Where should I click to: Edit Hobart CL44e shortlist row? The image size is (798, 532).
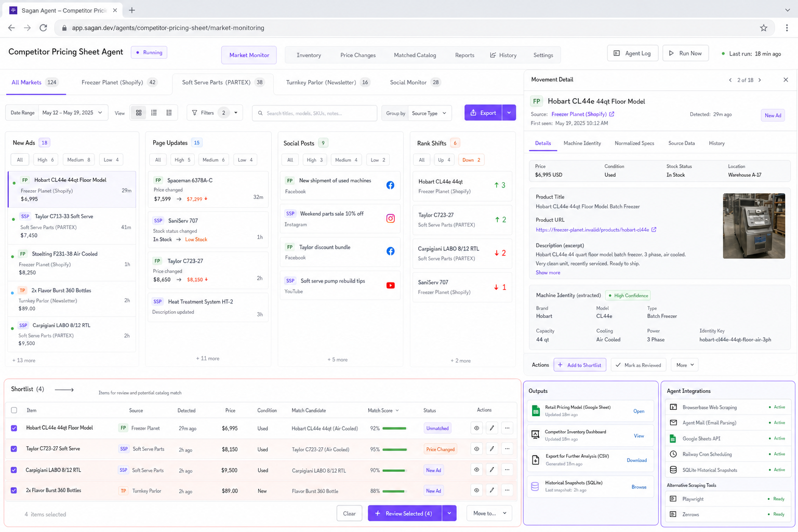pyautogui.click(x=491, y=428)
